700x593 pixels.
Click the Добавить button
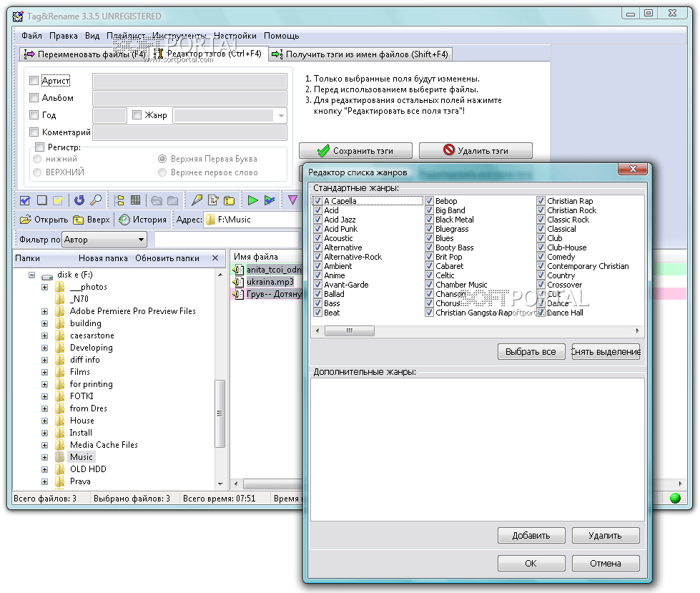[531, 535]
